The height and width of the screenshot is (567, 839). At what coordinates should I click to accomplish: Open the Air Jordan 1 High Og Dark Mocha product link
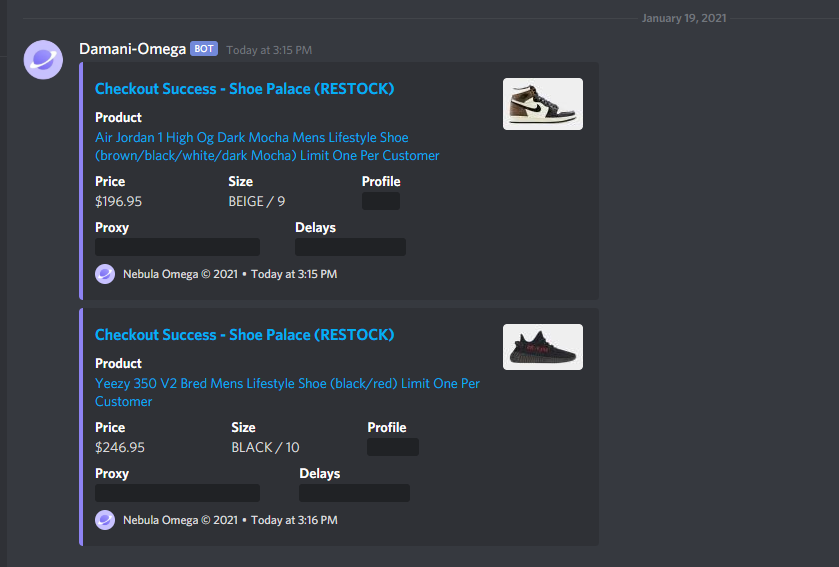[x=267, y=146]
